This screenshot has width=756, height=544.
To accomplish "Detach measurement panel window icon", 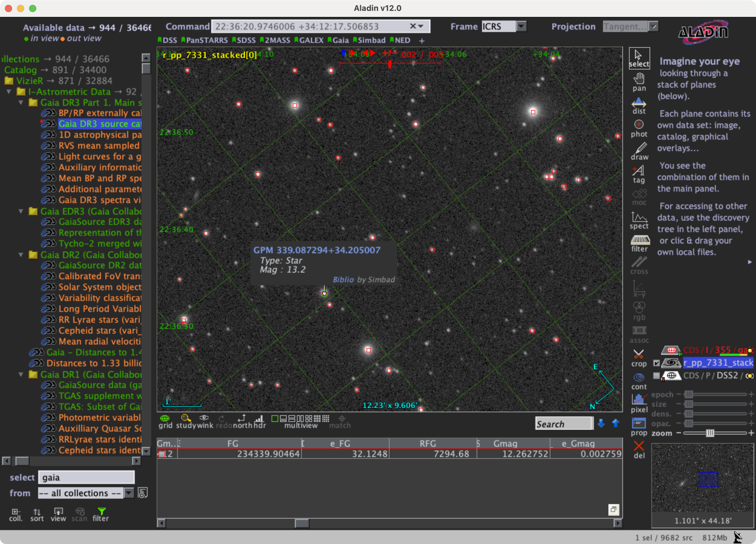I will [614, 509].
